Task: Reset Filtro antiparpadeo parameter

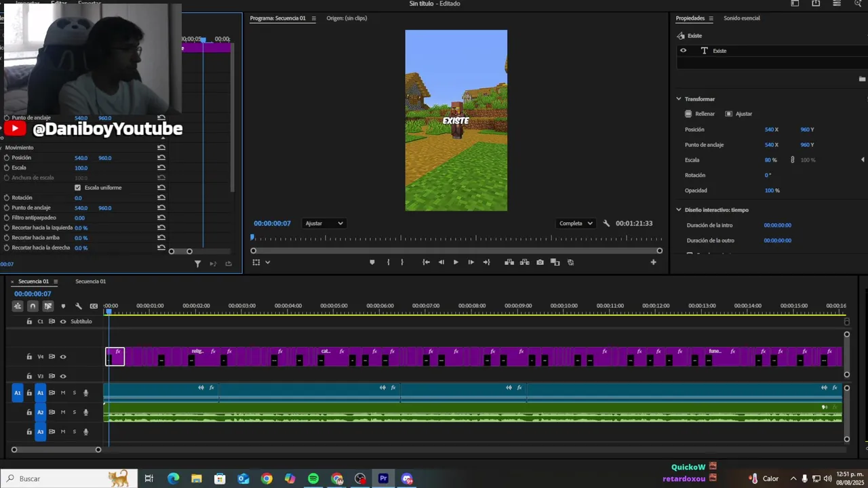Action: [161, 218]
